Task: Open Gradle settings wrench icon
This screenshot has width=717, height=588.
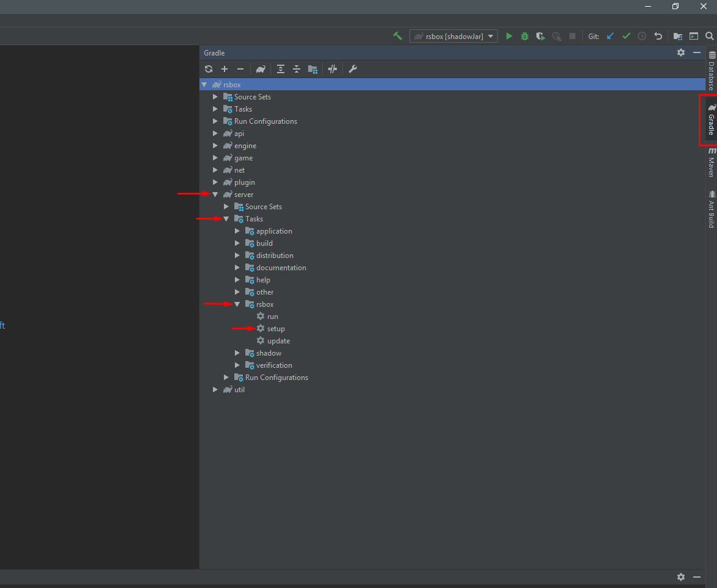Action: (x=353, y=69)
